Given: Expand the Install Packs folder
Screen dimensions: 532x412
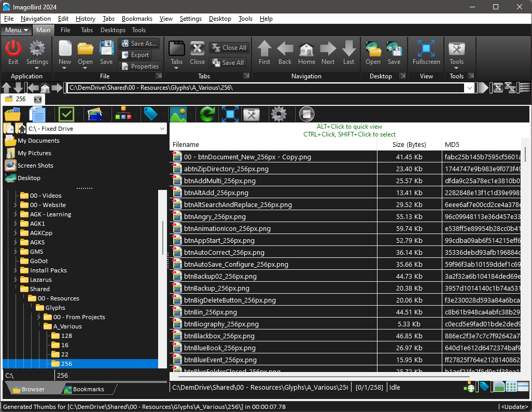Looking at the screenshot, I should click(x=15, y=270).
